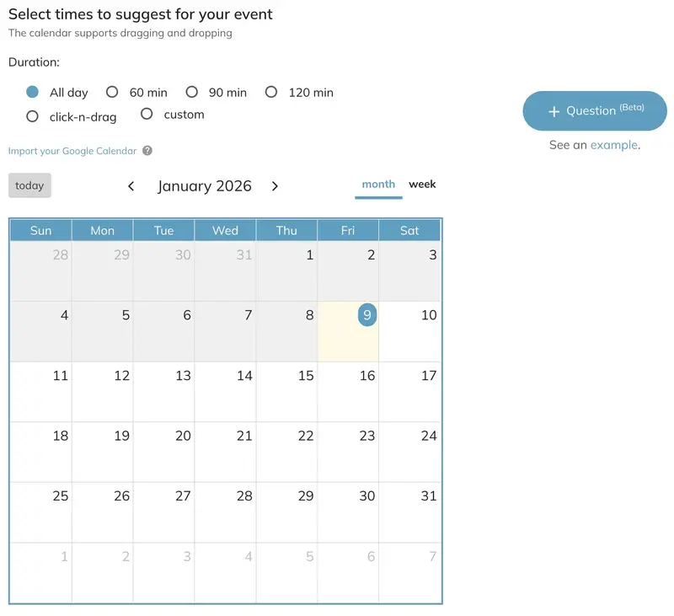Choose the 60 min duration option

[112, 93]
